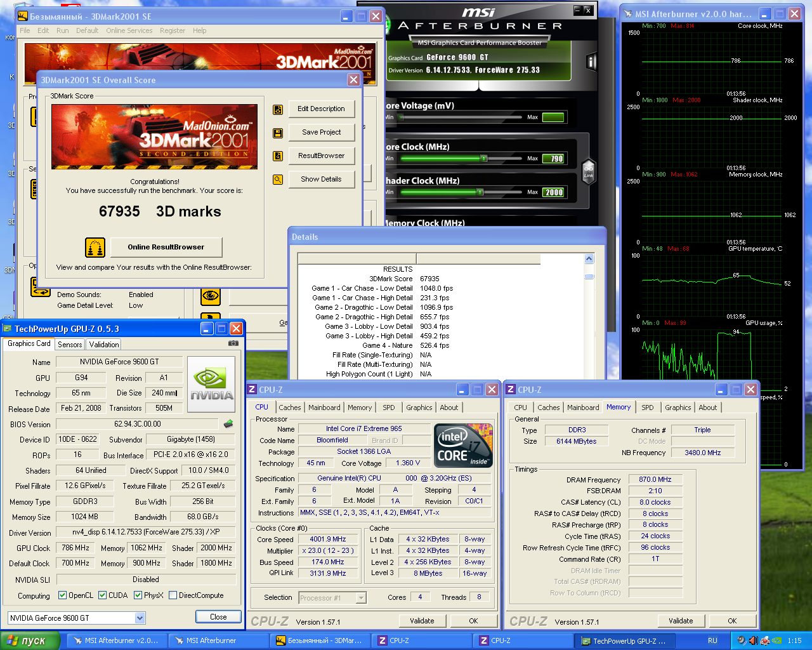
Task: Open the Help menu in 3DMark2001
Action: [x=199, y=30]
